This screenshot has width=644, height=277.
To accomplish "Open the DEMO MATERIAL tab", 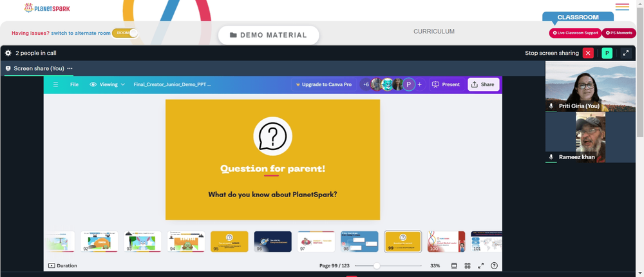I will pos(269,35).
